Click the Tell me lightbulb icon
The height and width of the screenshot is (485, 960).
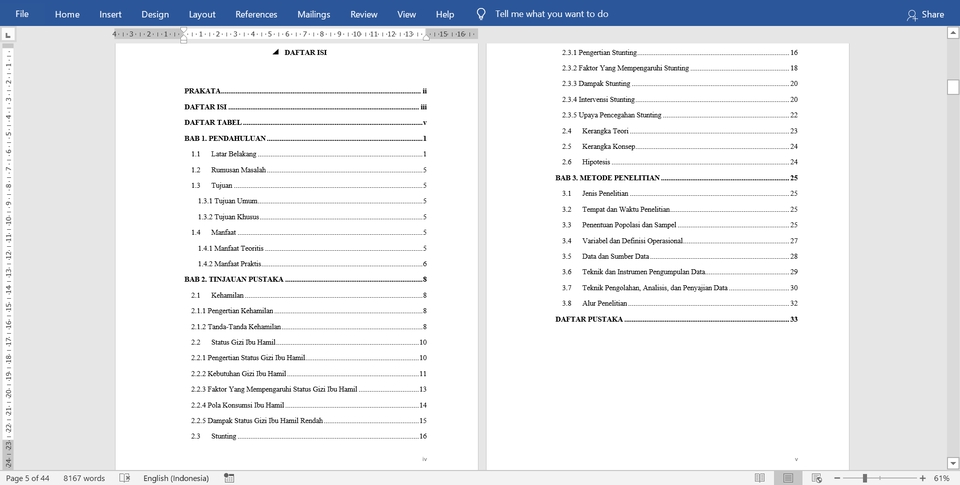coord(481,14)
